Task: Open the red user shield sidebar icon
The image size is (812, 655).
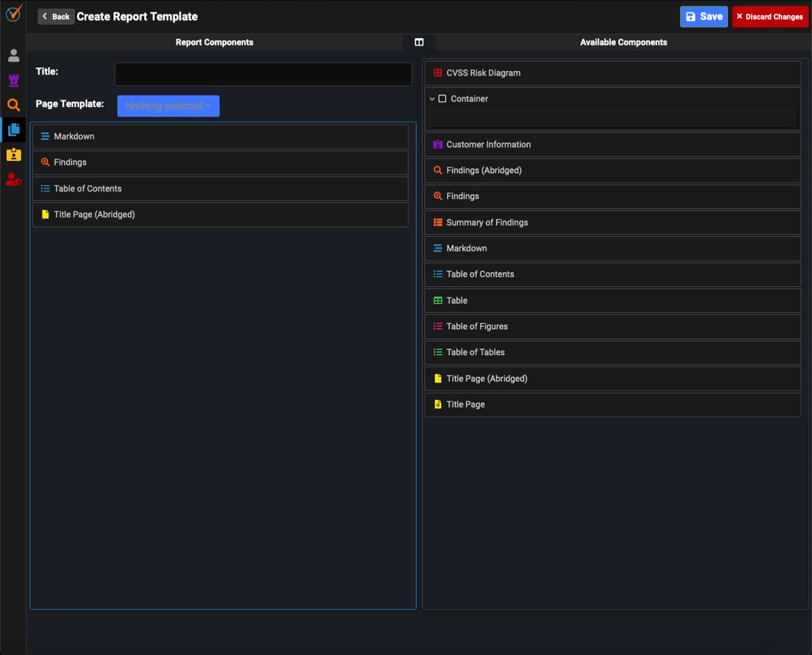Action: point(14,179)
